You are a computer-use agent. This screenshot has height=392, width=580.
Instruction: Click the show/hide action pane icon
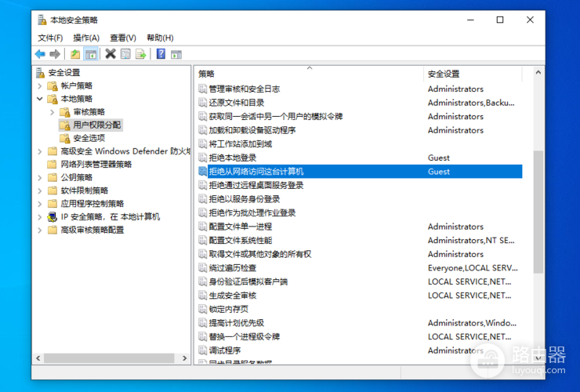pos(176,54)
